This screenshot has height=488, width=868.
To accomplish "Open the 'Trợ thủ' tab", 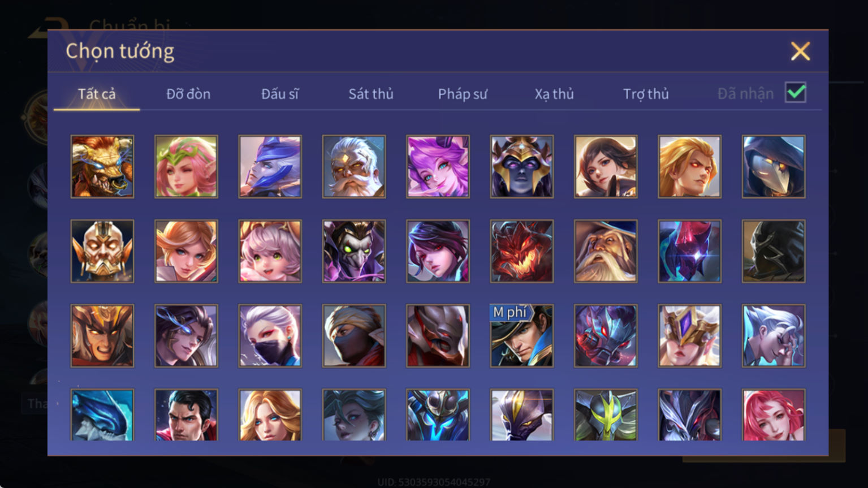I will click(x=646, y=94).
